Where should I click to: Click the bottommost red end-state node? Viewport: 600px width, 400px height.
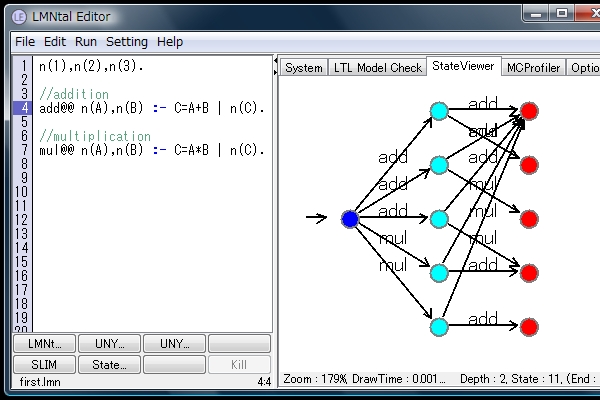(x=529, y=327)
